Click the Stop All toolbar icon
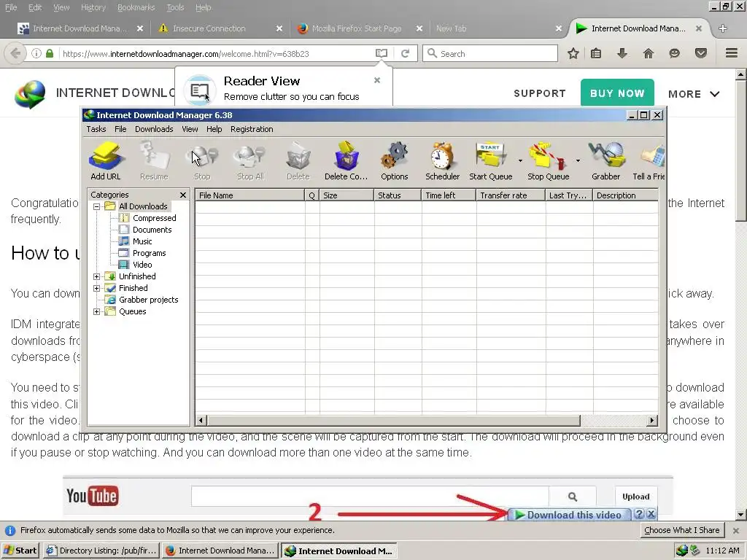Image resolution: width=747 pixels, height=560 pixels. click(x=250, y=160)
